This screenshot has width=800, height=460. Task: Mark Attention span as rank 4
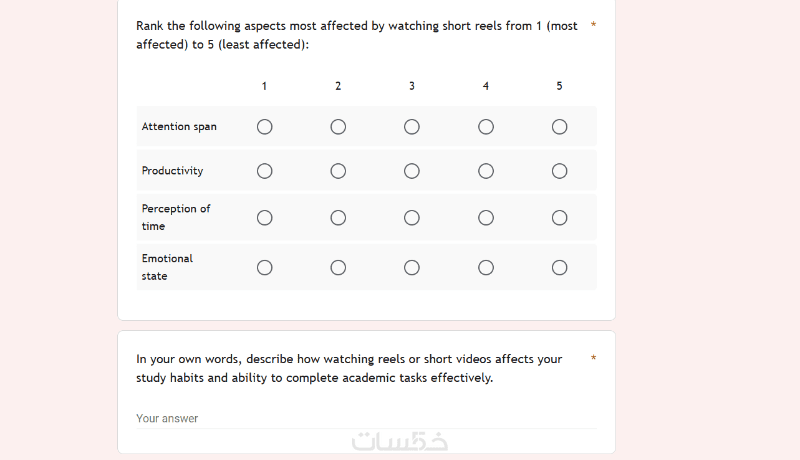[x=486, y=127]
